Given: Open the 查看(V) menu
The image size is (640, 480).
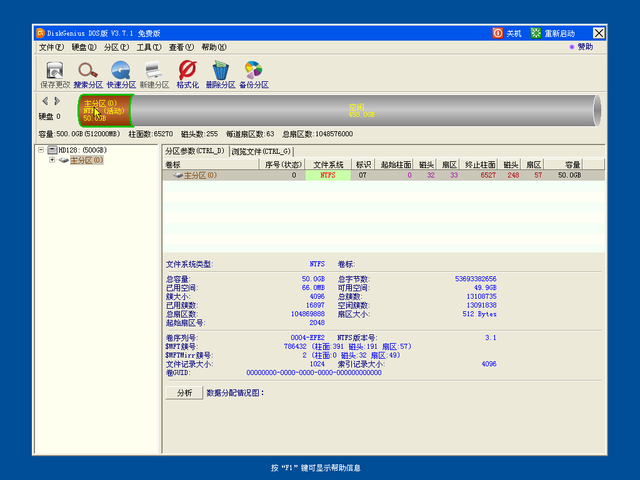Looking at the screenshot, I should pyautogui.click(x=181, y=47).
